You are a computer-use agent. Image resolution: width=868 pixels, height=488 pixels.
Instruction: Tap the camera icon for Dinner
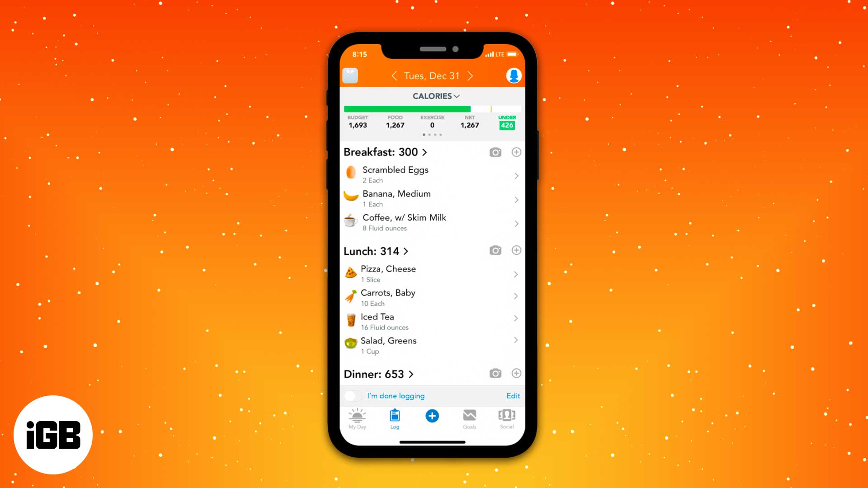tap(495, 374)
